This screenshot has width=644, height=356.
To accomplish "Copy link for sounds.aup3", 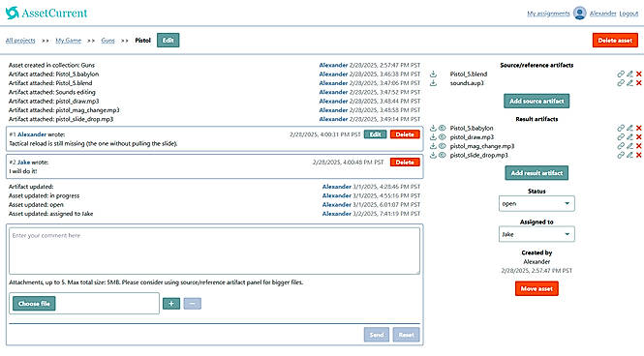I will (x=621, y=83).
